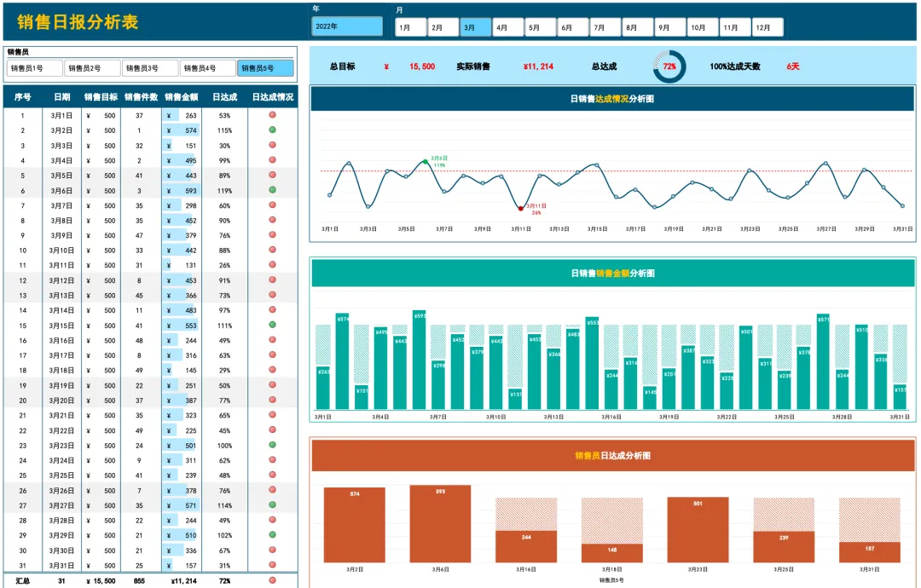Click the 序号 column header
Viewport: 921px width, 588px height.
pyautogui.click(x=23, y=97)
